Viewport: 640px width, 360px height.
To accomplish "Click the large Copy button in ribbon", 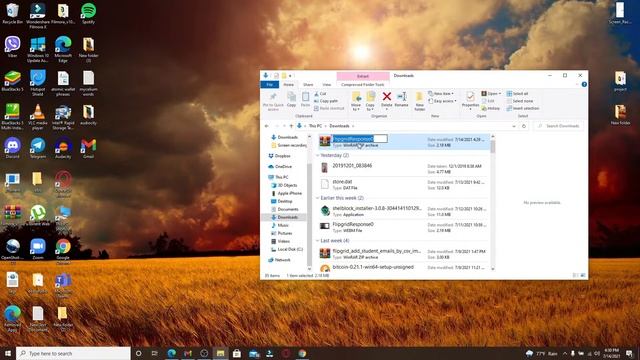I will 291,99.
